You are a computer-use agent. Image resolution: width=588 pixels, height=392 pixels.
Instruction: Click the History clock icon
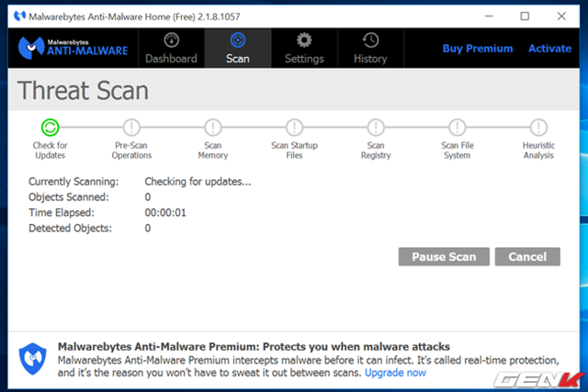370,40
